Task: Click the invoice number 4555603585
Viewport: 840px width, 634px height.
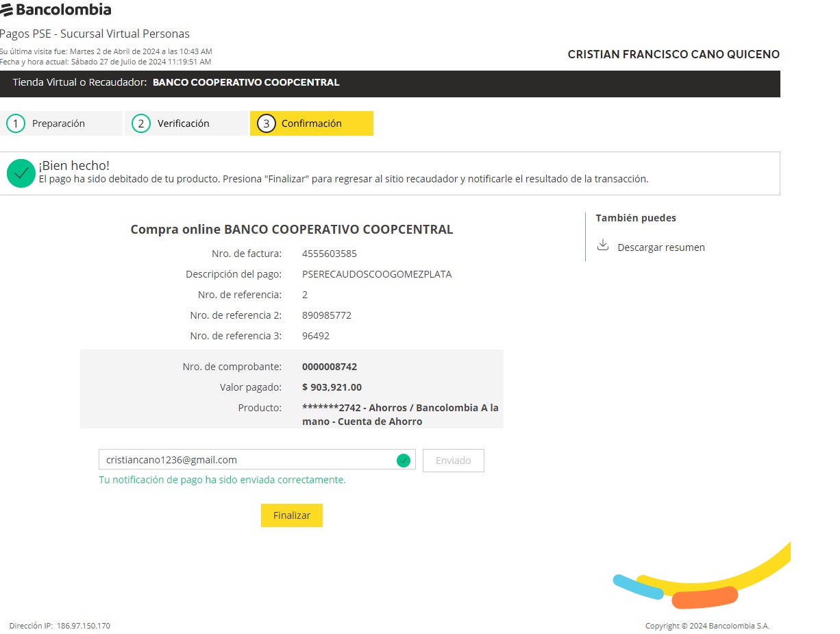Action: click(329, 254)
